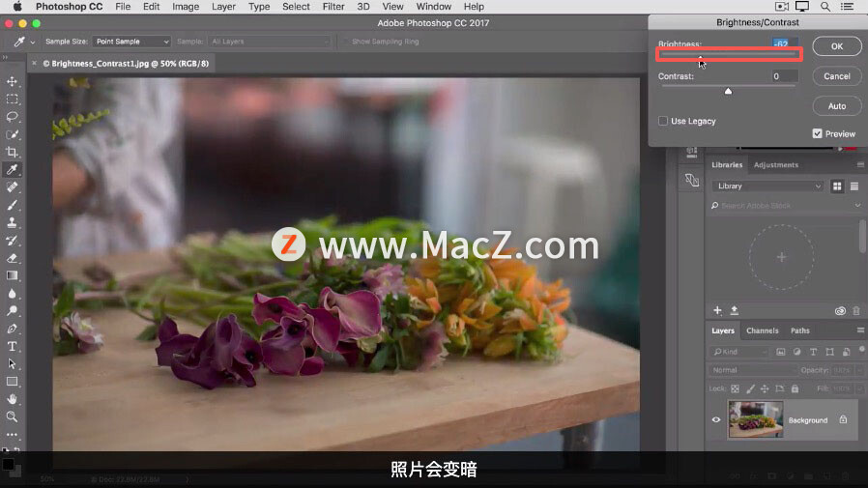The width and height of the screenshot is (868, 488).
Task: Click the Brightness value field
Action: tap(785, 43)
